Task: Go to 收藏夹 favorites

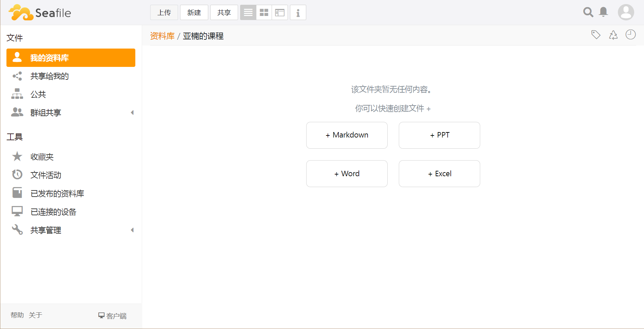Action: (x=42, y=157)
